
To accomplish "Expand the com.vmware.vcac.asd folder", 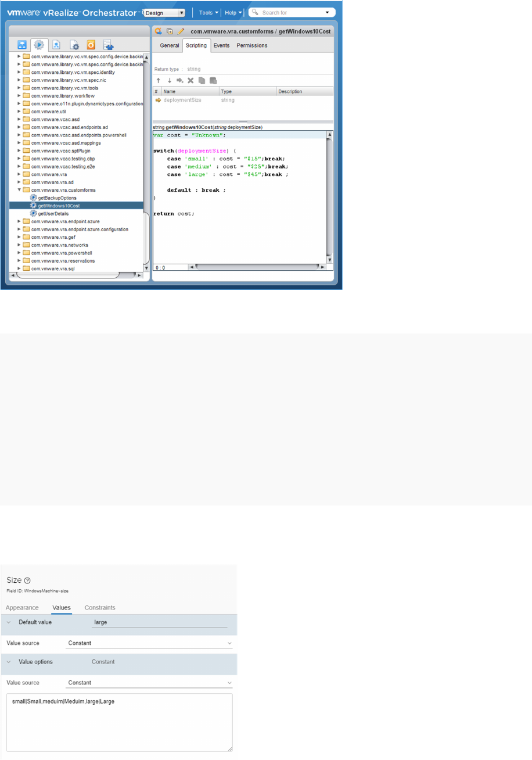I will coord(19,119).
